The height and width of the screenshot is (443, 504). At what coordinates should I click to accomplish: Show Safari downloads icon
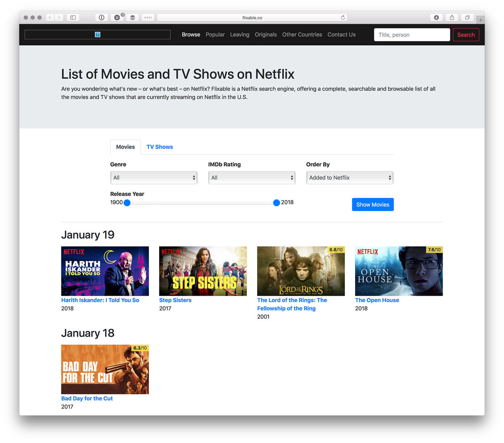(x=436, y=17)
